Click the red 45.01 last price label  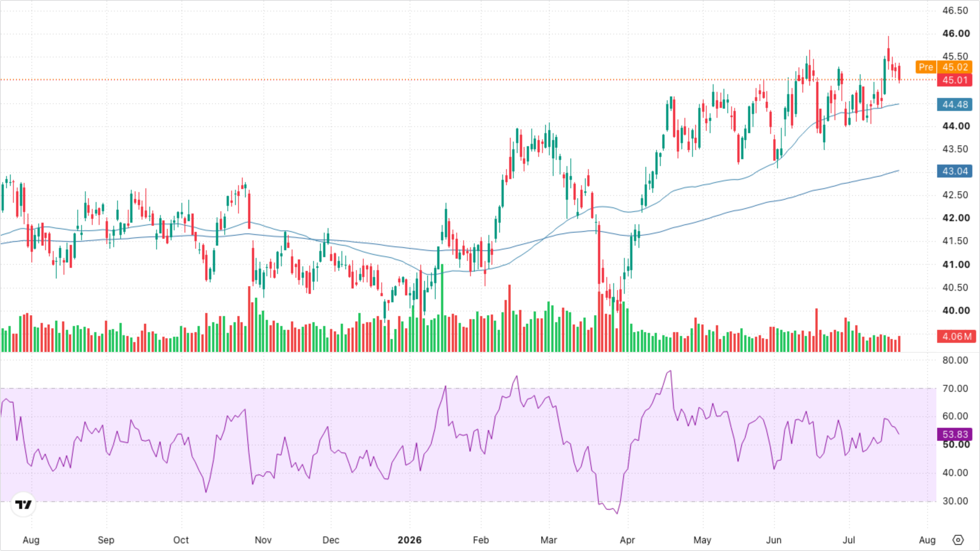955,80
